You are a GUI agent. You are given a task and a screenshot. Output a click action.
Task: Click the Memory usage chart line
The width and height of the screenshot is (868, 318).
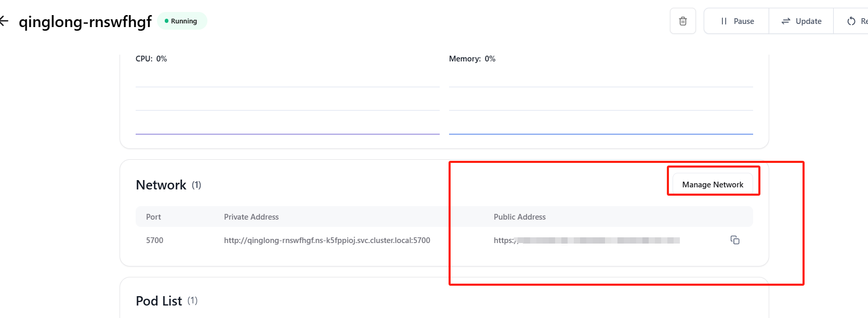(x=601, y=134)
